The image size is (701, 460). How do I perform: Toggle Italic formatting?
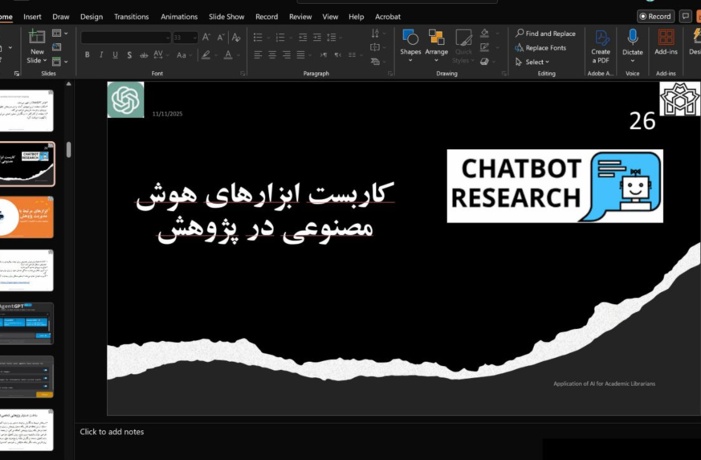101,55
